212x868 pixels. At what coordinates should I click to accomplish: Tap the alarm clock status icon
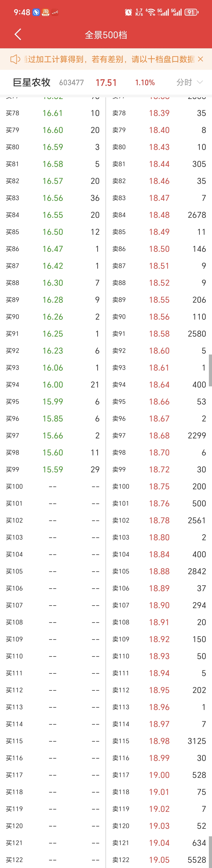coord(128,12)
